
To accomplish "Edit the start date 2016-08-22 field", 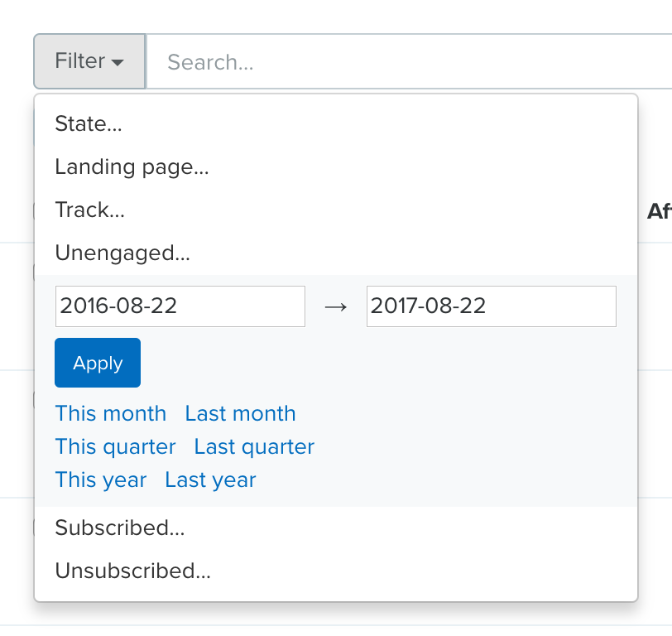I will coord(180,306).
